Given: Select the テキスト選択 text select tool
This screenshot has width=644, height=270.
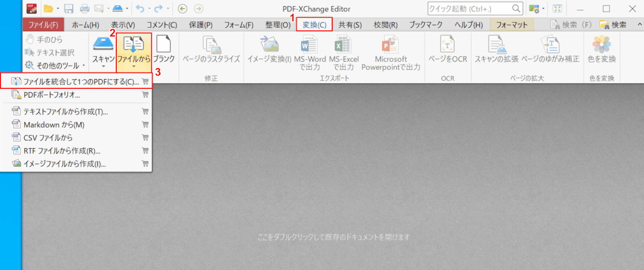Looking at the screenshot, I should click(50, 53).
